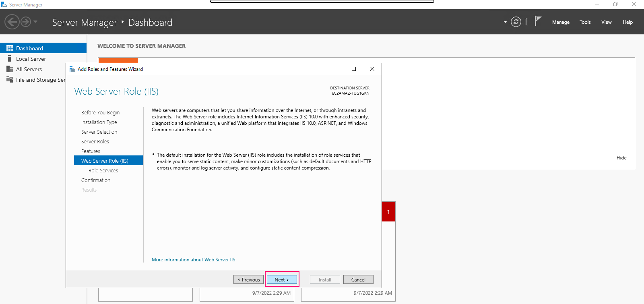Screen dimensions: 644x304
Task: Click the WELCOME TO SERVER MANAGER heading
Action: 142,46
